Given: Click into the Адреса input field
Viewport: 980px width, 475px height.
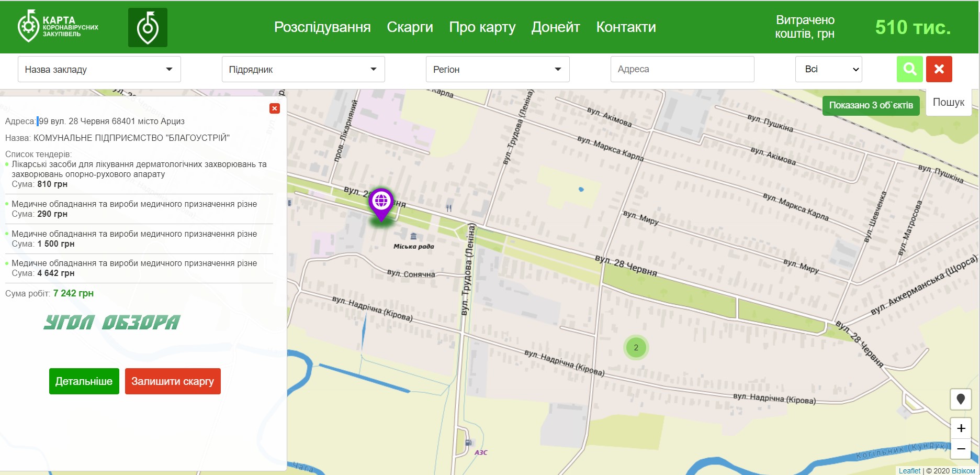Looking at the screenshot, I should click(x=682, y=69).
